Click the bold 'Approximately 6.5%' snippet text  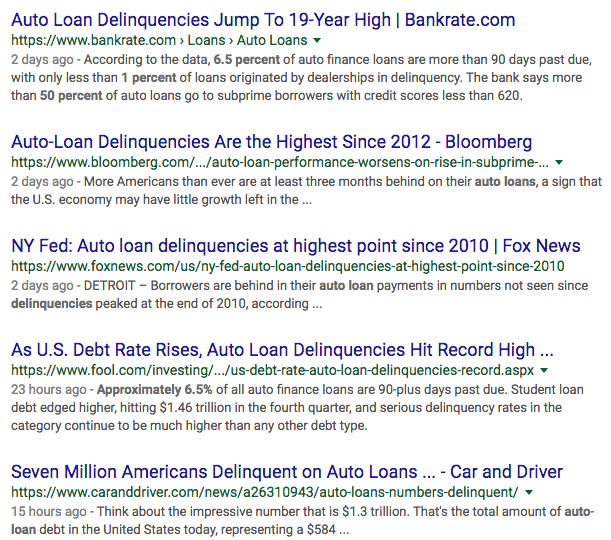coord(151,390)
